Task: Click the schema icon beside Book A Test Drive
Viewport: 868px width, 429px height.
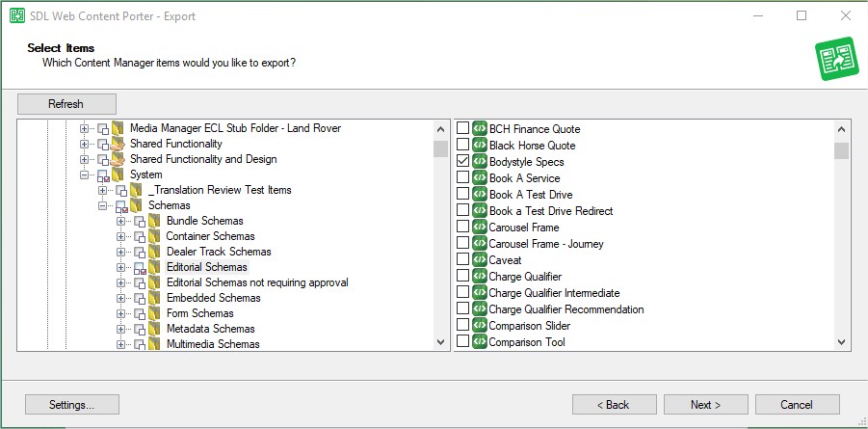Action: 480,195
